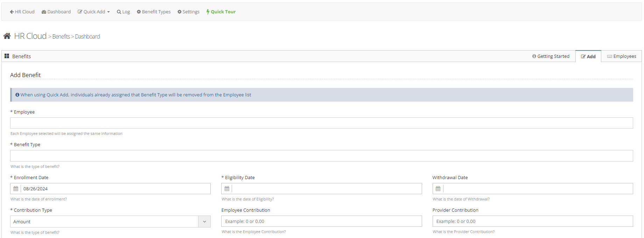Click the Benefits panel grid icon
Image resolution: width=644 pixels, height=238 pixels.
coord(7,56)
